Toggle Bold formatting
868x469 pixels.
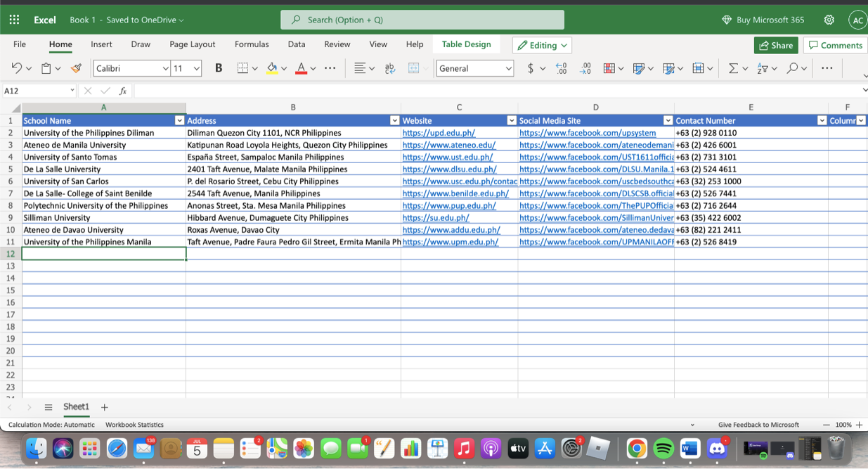219,68
